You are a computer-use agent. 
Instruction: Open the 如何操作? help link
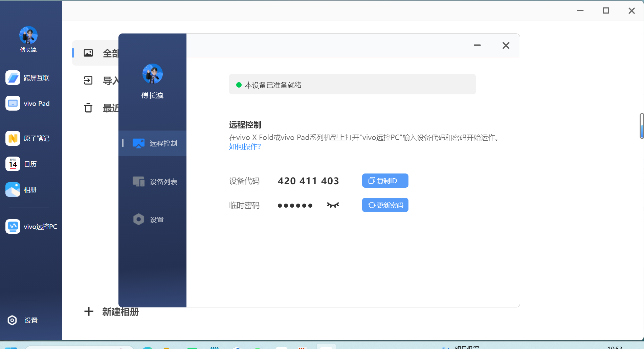245,146
